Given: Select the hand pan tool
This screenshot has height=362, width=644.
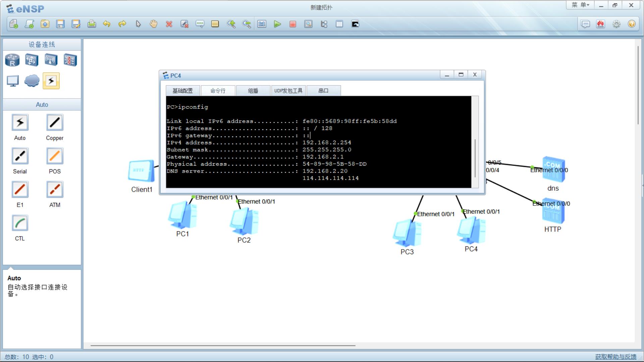Looking at the screenshot, I should pyautogui.click(x=154, y=24).
